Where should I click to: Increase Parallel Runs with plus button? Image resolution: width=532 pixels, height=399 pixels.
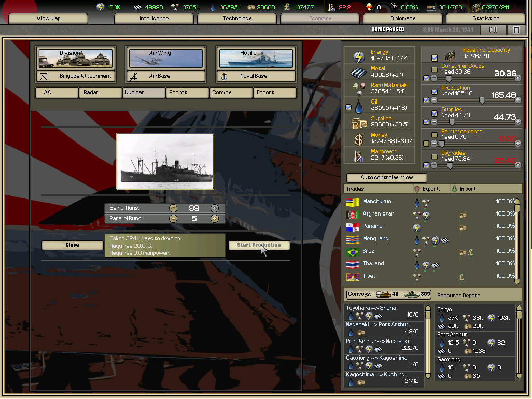coord(214,219)
